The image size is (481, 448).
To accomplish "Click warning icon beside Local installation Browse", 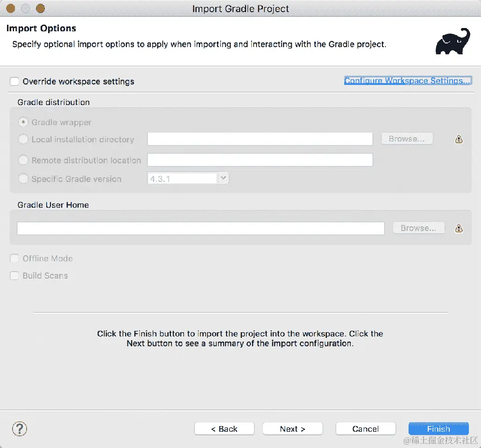I will pyautogui.click(x=459, y=139).
